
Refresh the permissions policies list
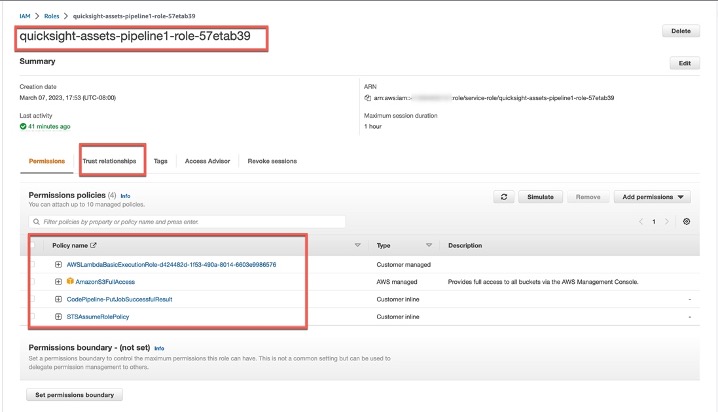point(504,197)
